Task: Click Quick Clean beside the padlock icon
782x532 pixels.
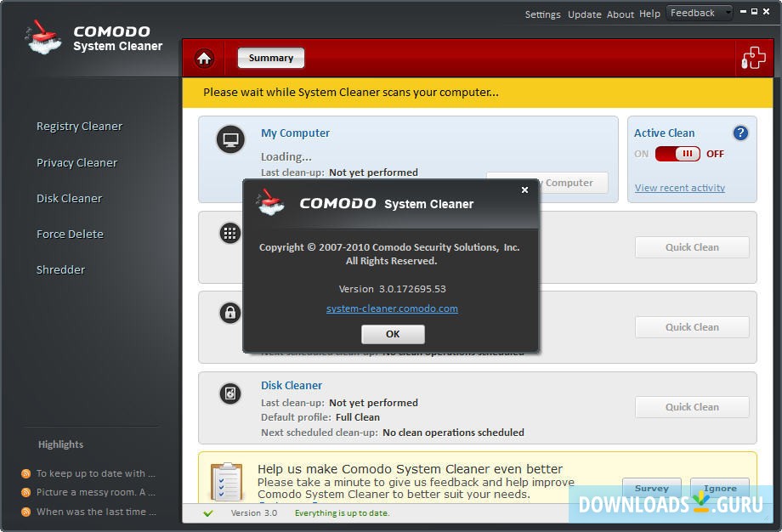Action: point(692,327)
